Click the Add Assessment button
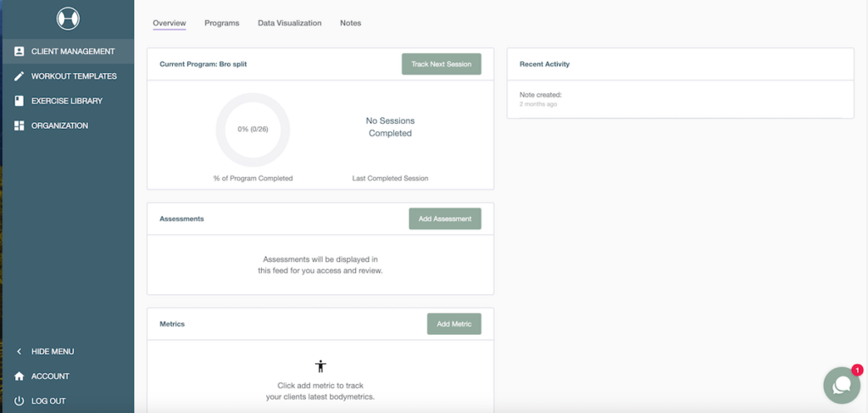Image resolution: width=868 pixels, height=413 pixels. tap(444, 219)
